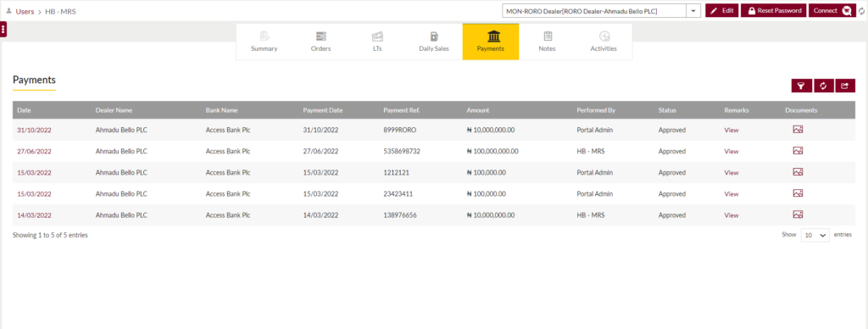This screenshot has width=868, height=329.
Task: Open the LTs tab
Action: coord(377,42)
